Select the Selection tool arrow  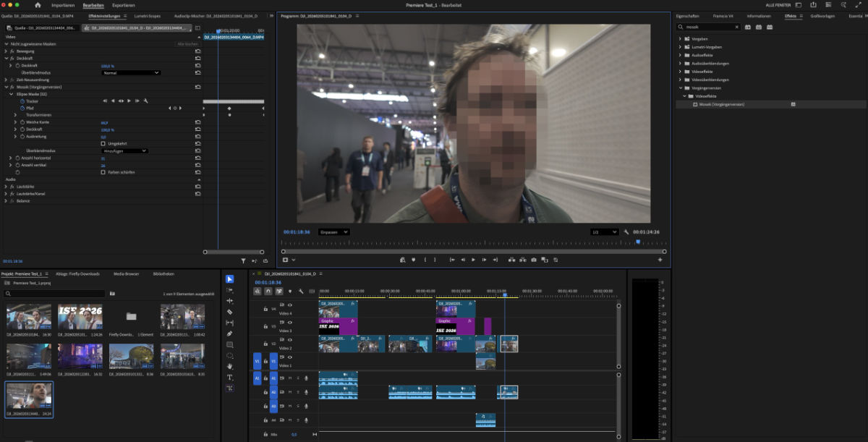230,279
